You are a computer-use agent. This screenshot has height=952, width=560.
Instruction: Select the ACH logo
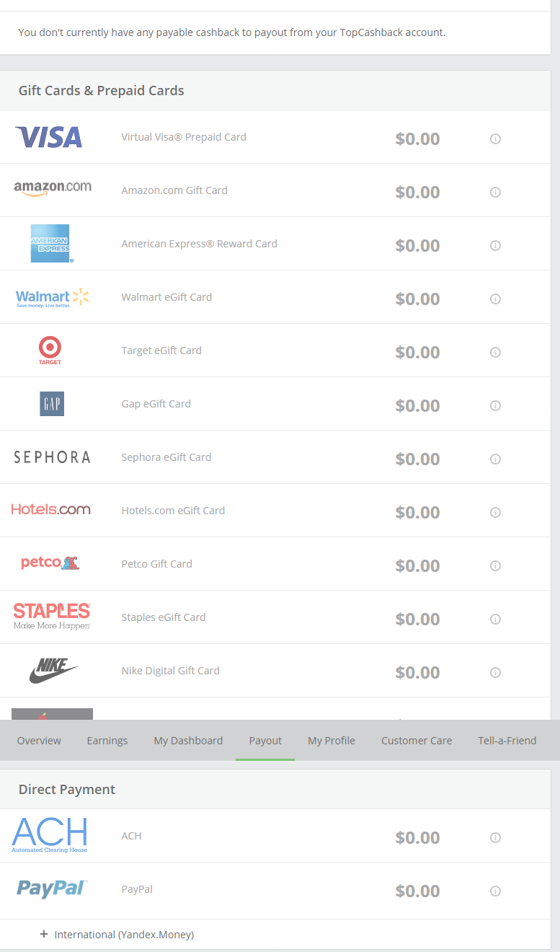pos(50,835)
